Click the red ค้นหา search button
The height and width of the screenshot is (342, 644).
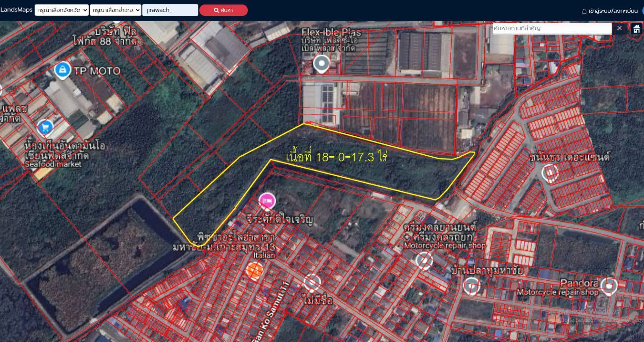pyautogui.click(x=223, y=10)
